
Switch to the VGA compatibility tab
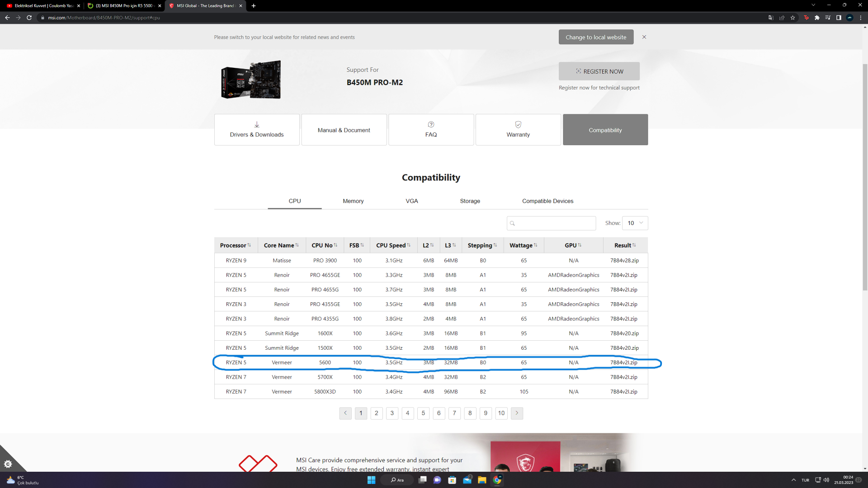click(411, 201)
